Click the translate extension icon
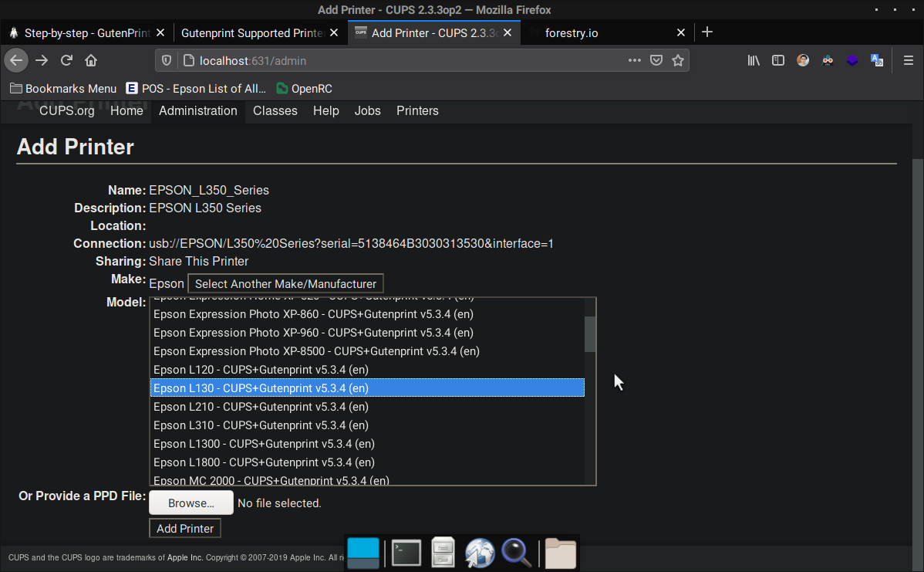 [x=877, y=60]
